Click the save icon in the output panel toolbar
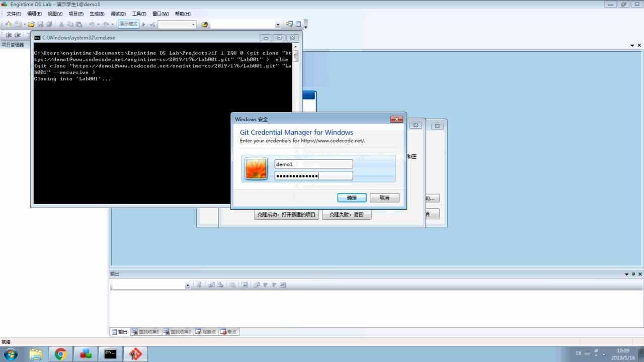644x362 pixels. [x=199, y=285]
